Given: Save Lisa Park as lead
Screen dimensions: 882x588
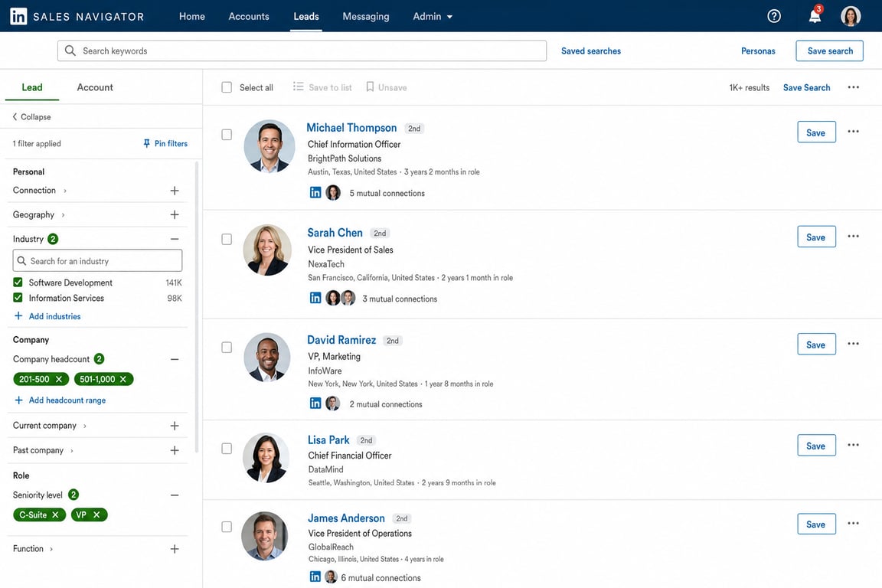Looking at the screenshot, I should (816, 446).
